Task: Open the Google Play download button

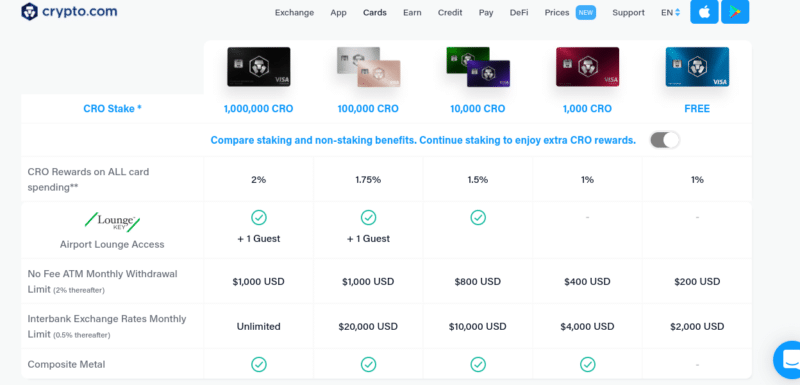Action: point(735,12)
